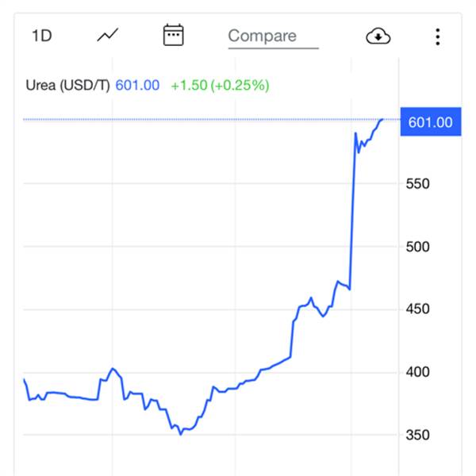Click the chart line's peak at the top
The width and height of the screenshot is (476, 476).
pos(382,120)
